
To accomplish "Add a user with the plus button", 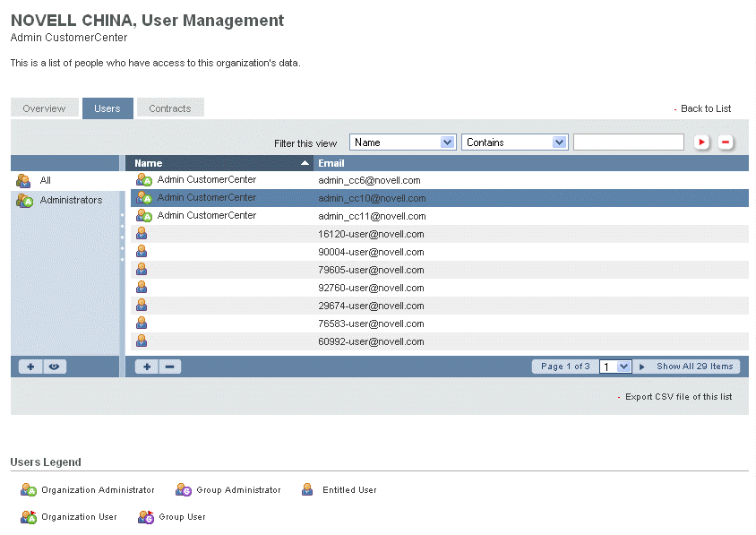I will point(147,367).
